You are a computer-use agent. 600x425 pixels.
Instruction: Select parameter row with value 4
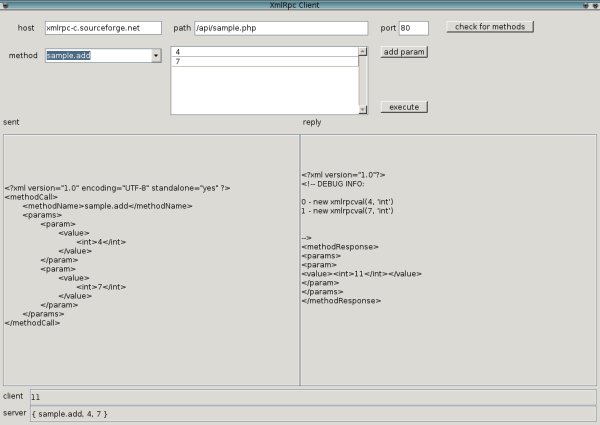(x=264, y=51)
